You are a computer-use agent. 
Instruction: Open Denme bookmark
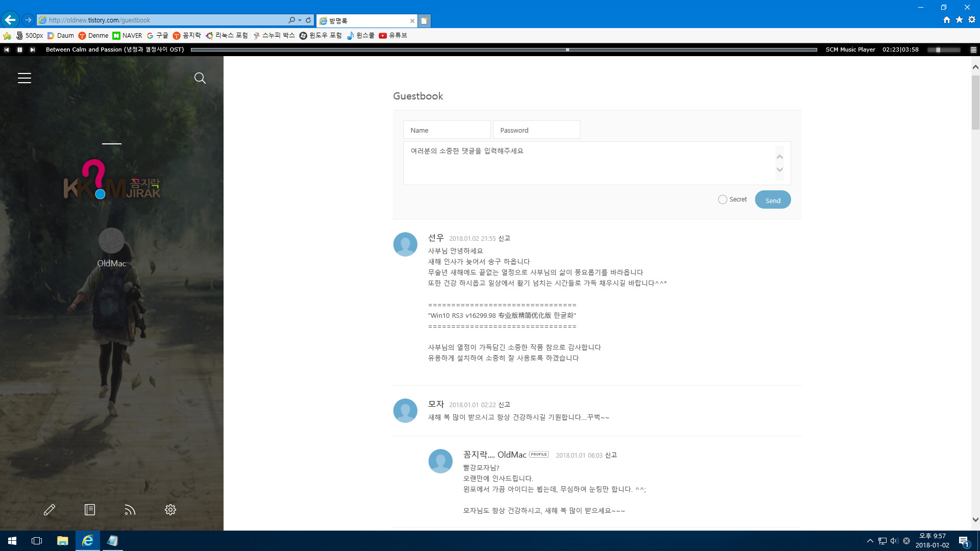click(x=93, y=36)
